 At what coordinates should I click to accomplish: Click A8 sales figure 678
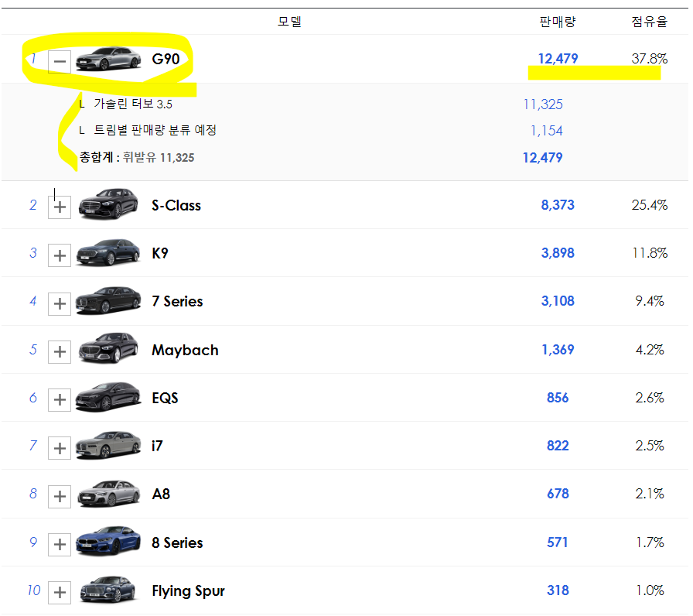tap(558, 494)
